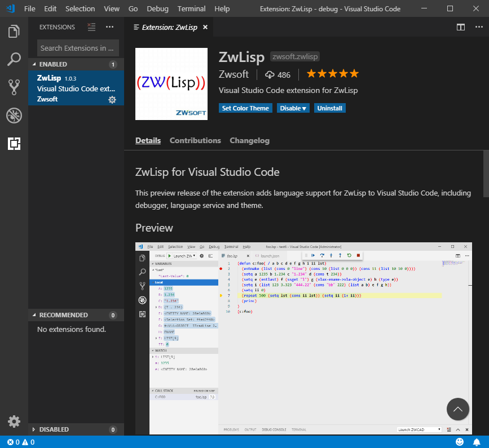
Task: Click the zwsoft.zwlisp identifier badge
Action: pos(295,56)
